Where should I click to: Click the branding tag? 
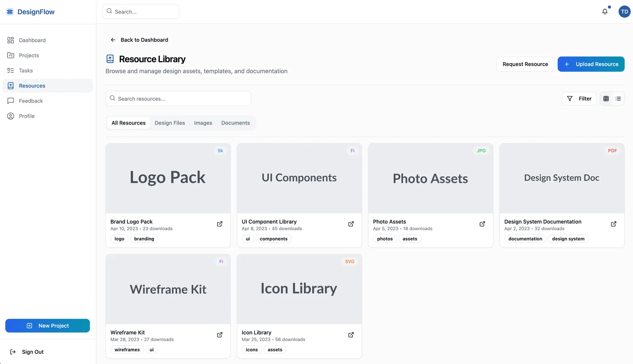[x=144, y=239]
